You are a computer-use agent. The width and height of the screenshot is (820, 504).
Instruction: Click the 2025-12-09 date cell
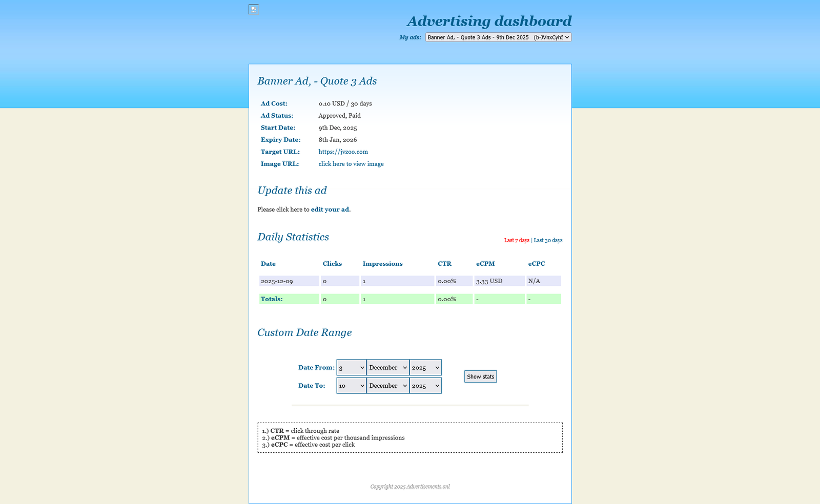277,281
